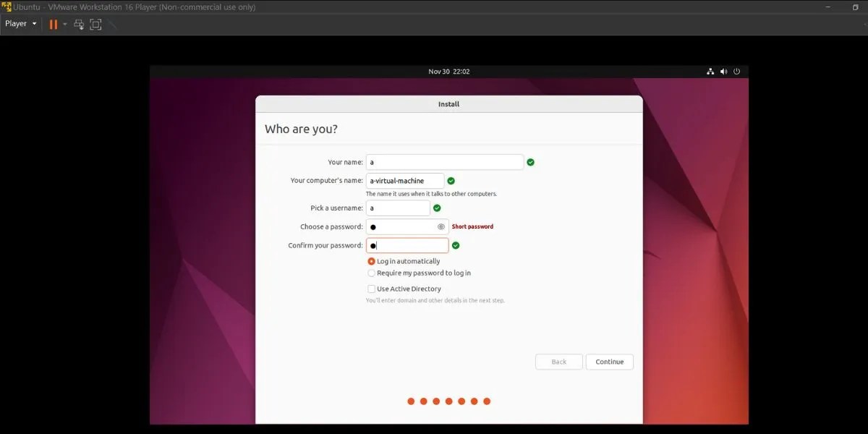Select Log in automatically
This screenshot has height=434, width=868.
(x=371, y=261)
